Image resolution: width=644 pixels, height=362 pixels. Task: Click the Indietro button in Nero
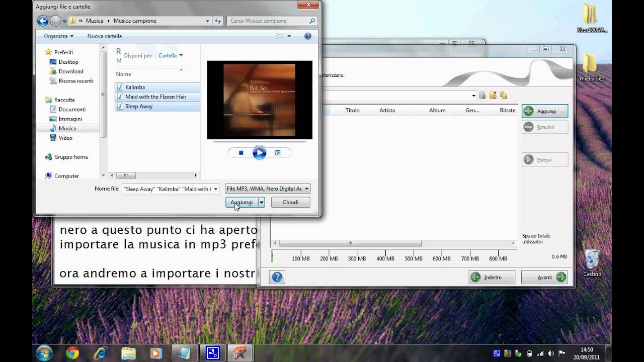tap(492, 277)
